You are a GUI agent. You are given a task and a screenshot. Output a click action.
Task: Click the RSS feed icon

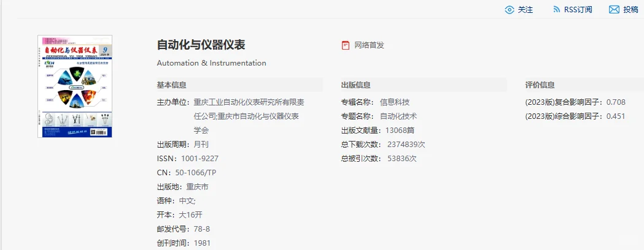(557, 9)
